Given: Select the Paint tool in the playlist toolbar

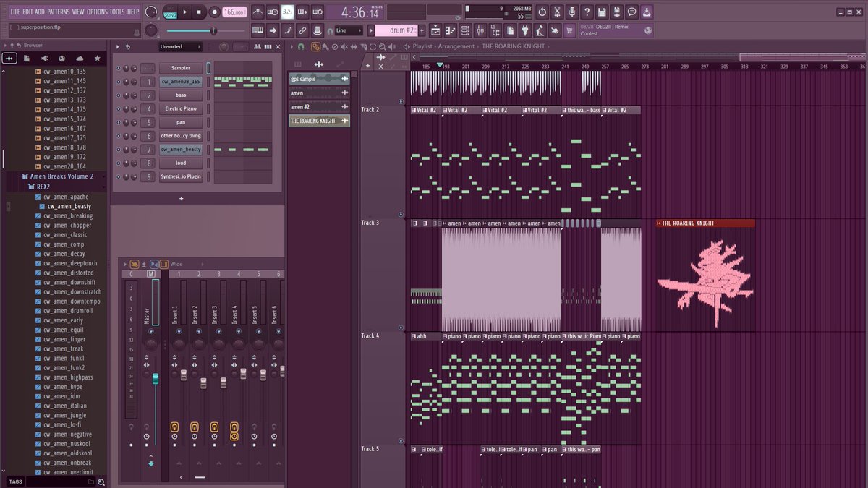Looking at the screenshot, I should (325, 46).
